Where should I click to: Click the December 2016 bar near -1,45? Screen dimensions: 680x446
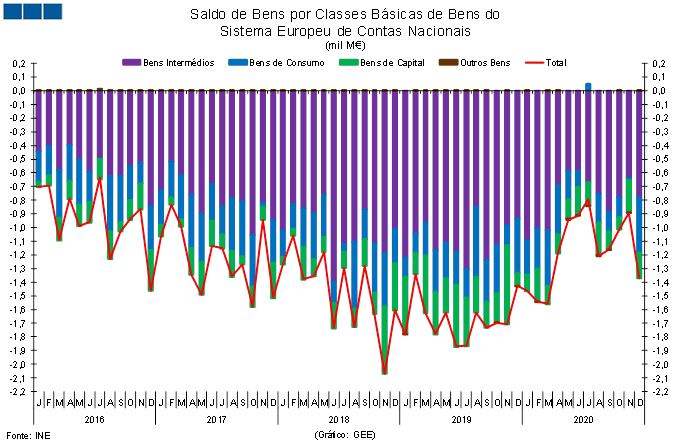point(151,190)
